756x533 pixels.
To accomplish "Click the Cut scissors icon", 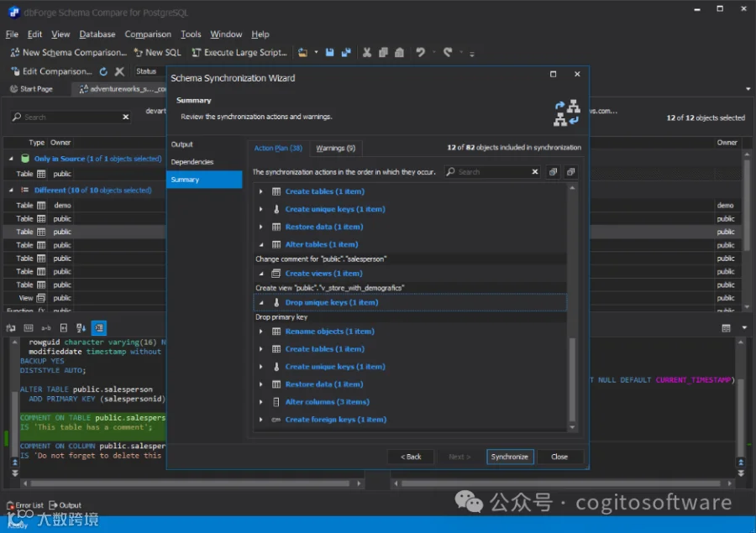I will (367, 53).
